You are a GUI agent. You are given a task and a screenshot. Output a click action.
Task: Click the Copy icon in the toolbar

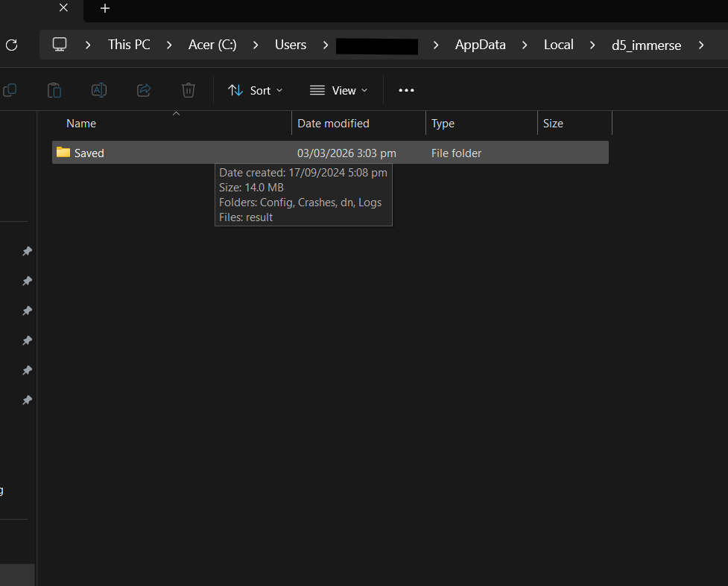pos(10,90)
